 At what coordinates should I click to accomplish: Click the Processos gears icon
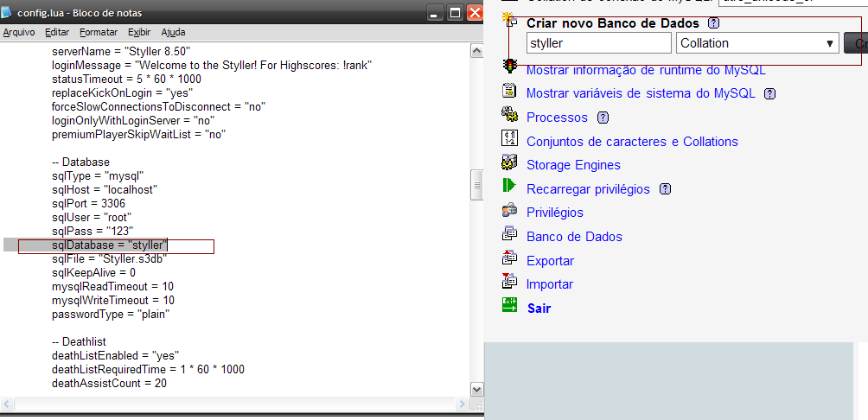[x=509, y=115]
